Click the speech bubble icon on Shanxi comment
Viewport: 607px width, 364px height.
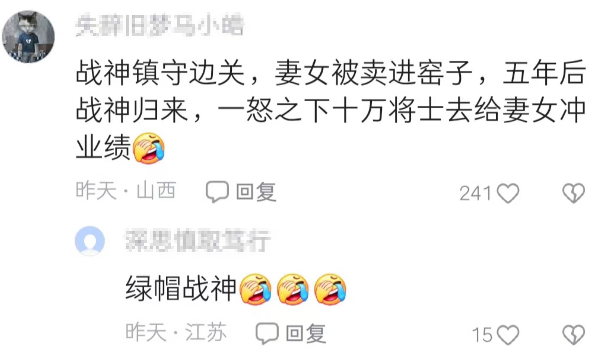[x=217, y=192]
